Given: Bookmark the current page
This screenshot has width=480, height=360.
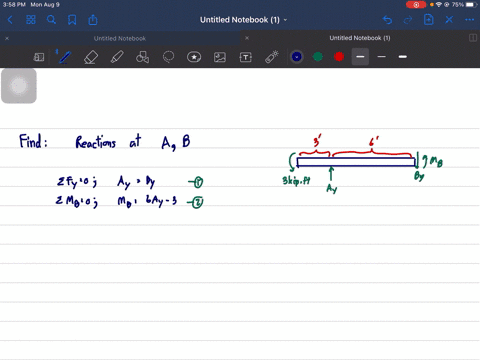Looking at the screenshot, I should click(x=72, y=20).
